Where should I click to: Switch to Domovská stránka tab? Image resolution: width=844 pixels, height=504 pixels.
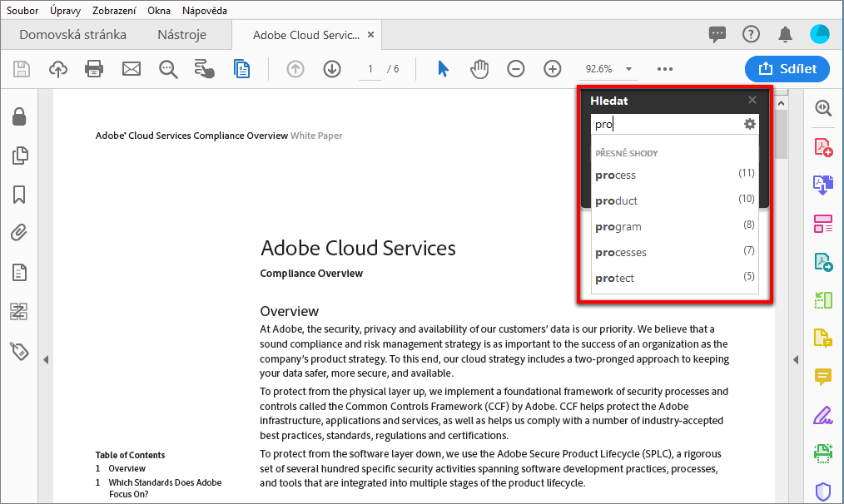coord(72,35)
